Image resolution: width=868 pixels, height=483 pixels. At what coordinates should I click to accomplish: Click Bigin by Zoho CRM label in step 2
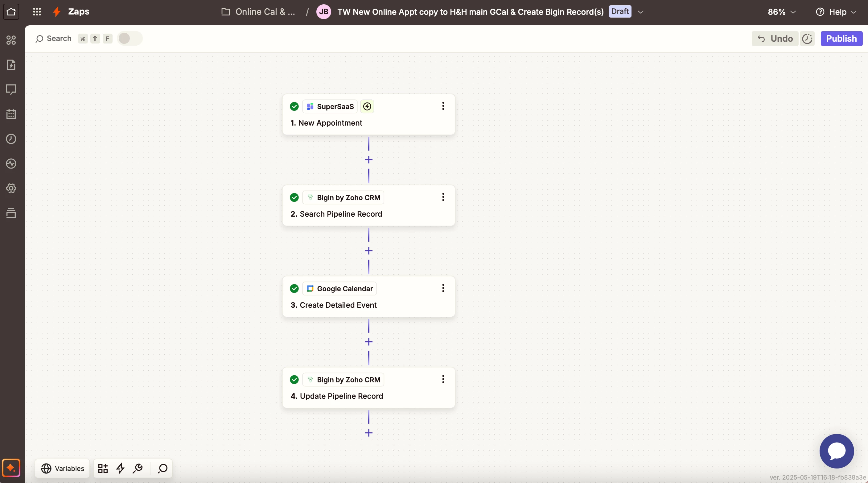343,198
